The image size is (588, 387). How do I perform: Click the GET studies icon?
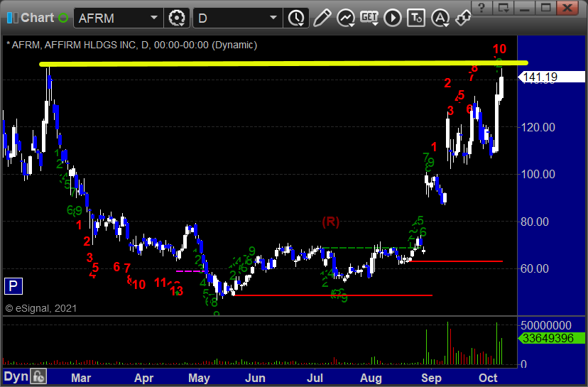tap(369, 18)
